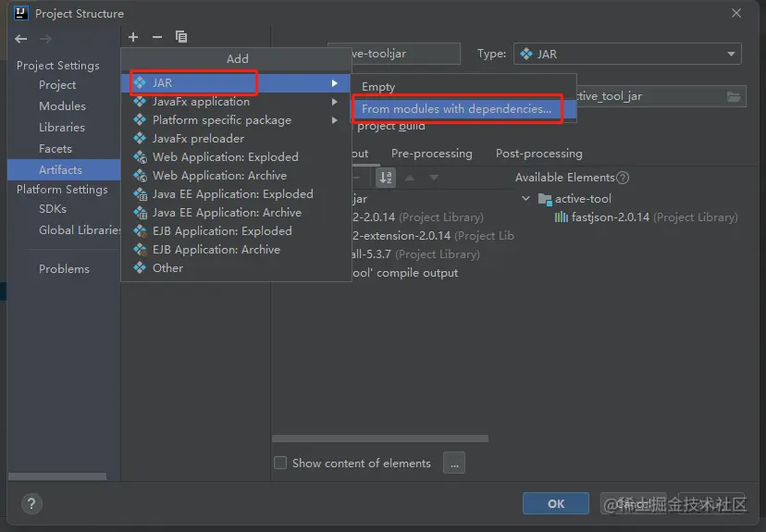Go back with the left arrow
This screenshot has width=766, height=532.
click(x=21, y=39)
